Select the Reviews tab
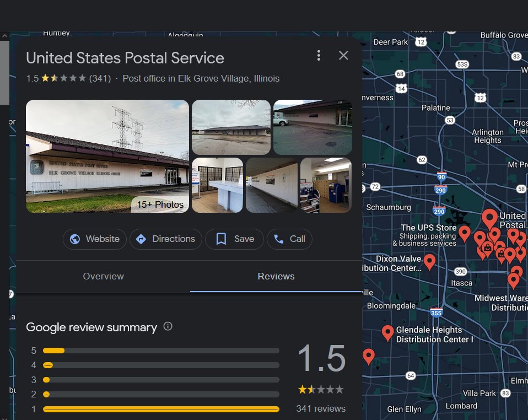Viewport: 528px width, 420px height. tap(276, 276)
